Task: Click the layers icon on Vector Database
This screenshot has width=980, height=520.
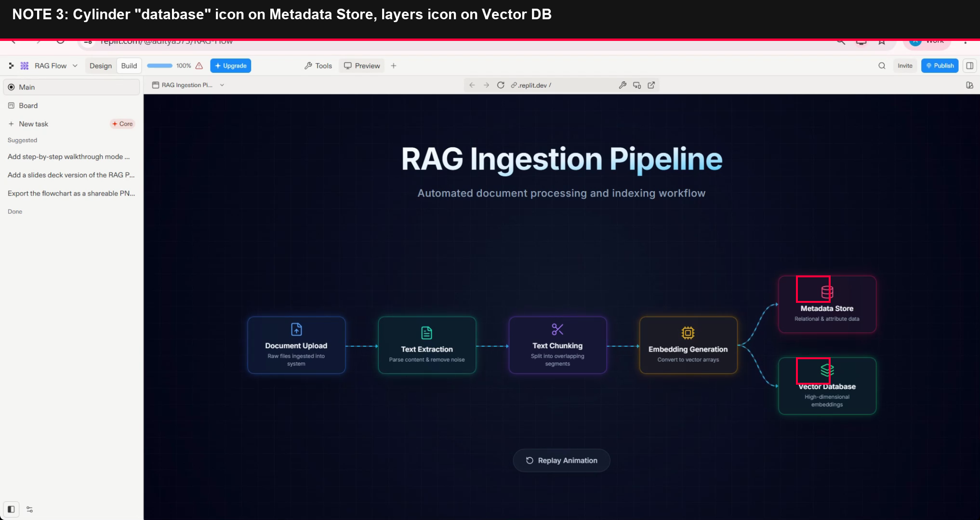Action: click(827, 370)
